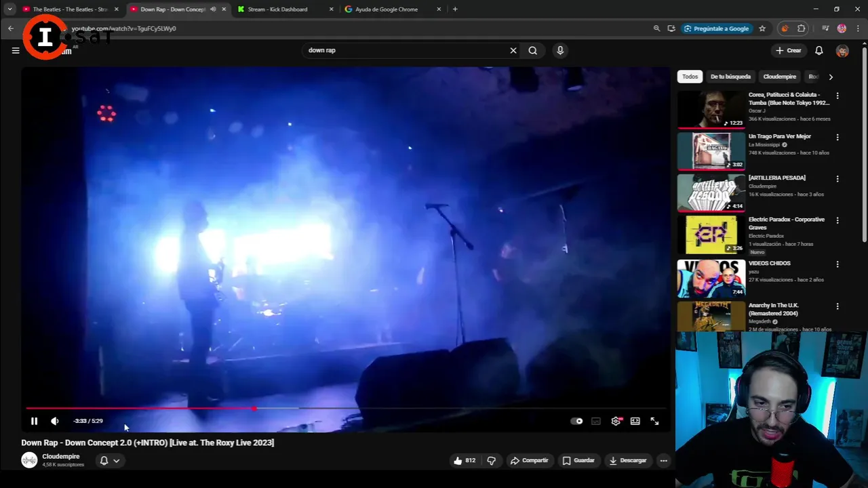868x488 pixels.
Task: Open the Cloudempire channel avatar
Action: click(29, 460)
